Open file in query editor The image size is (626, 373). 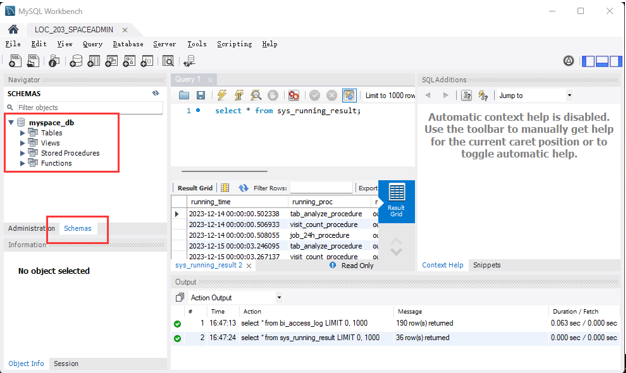pos(184,95)
